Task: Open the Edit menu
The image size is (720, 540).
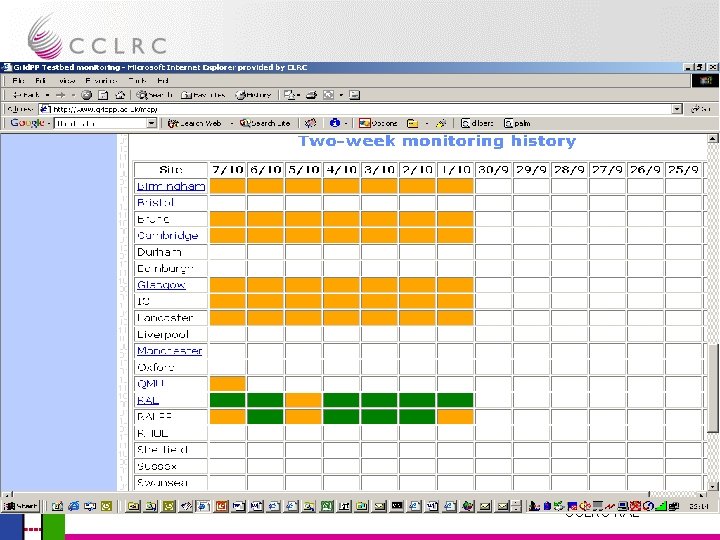Action: 41,81
